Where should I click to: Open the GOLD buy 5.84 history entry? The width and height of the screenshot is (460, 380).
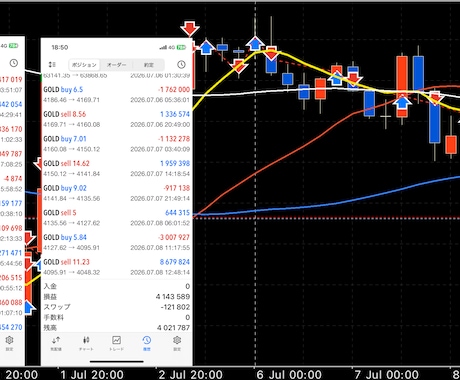coord(117,242)
